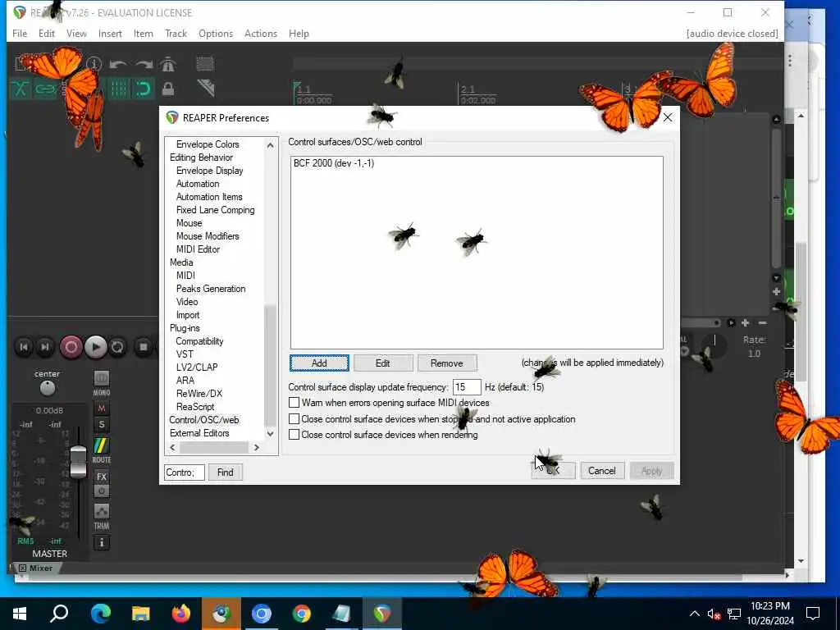Toggle grid lines icon

coord(118,89)
